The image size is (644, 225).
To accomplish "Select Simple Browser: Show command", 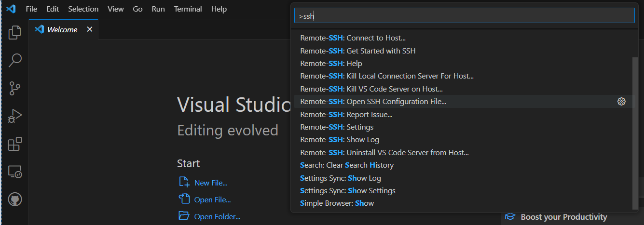I will (463, 203).
